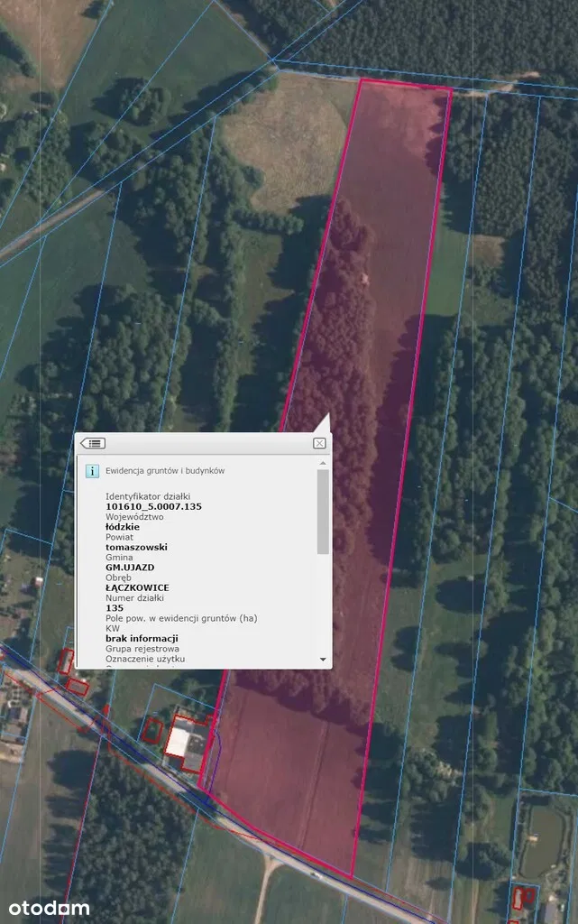Click the otodom watermark logo
The image size is (578, 924).
coord(50,908)
